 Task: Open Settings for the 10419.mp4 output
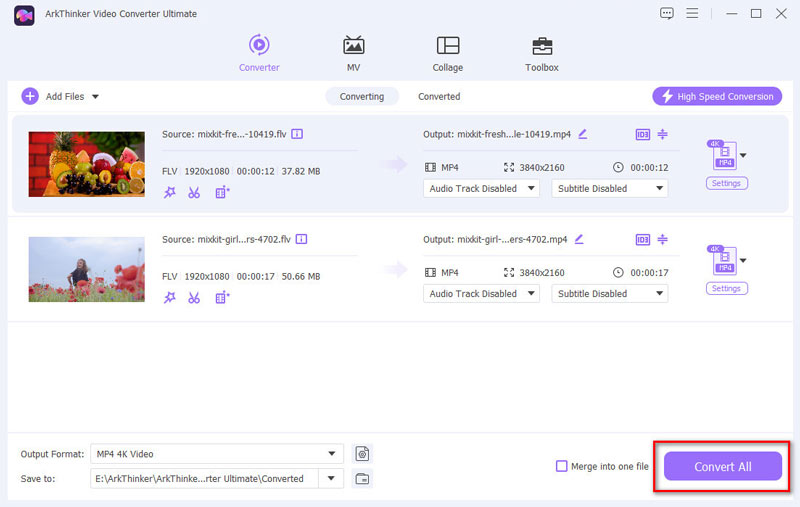point(727,183)
